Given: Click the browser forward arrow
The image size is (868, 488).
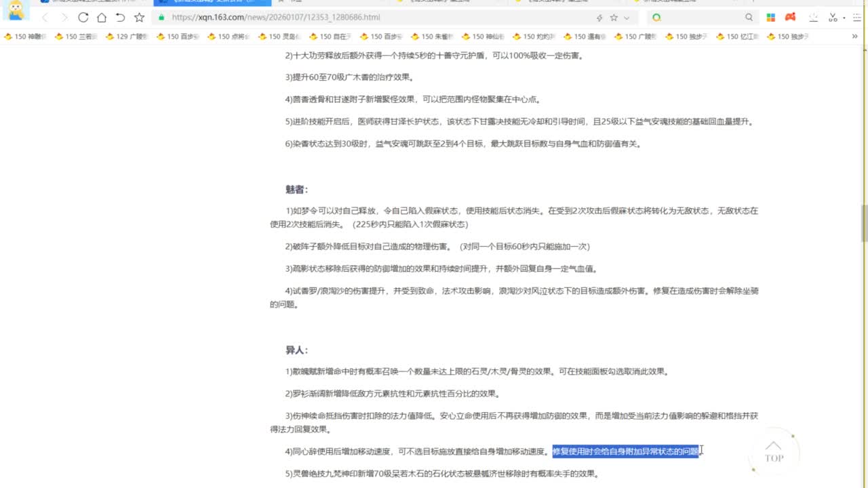Looking at the screenshot, I should pos(64,18).
